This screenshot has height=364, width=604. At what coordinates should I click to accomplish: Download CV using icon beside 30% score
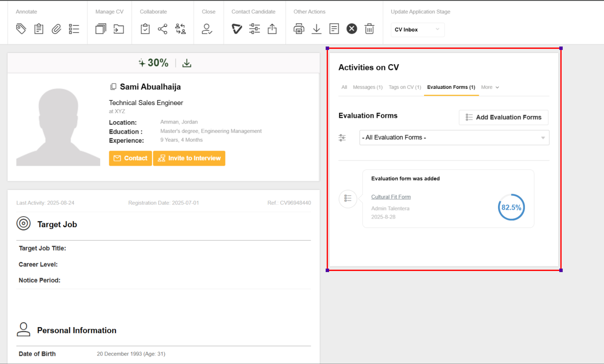187,63
